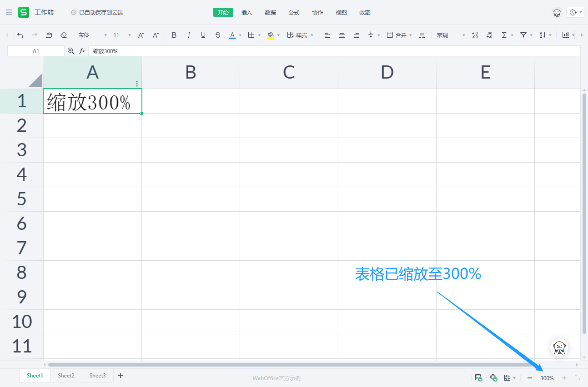Expand the font color dropdown arrow
The height and width of the screenshot is (387, 588).
(x=240, y=35)
